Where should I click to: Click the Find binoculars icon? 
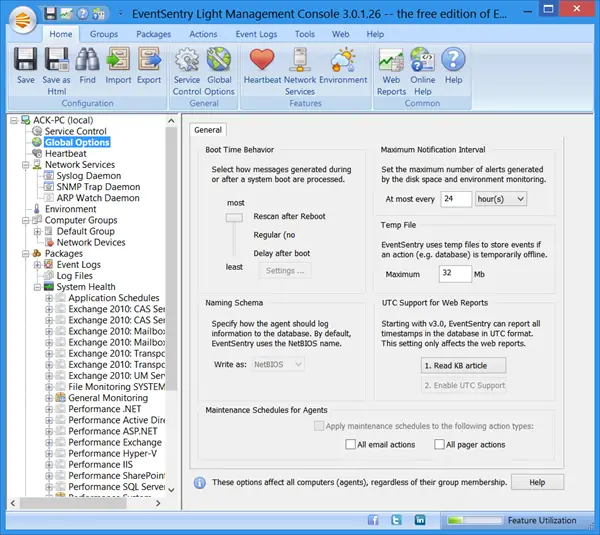[x=88, y=63]
